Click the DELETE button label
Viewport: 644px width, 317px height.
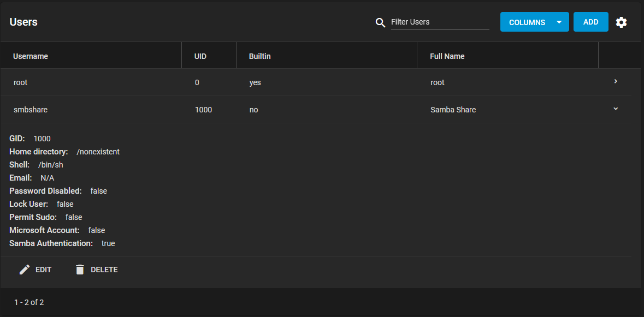coord(104,270)
